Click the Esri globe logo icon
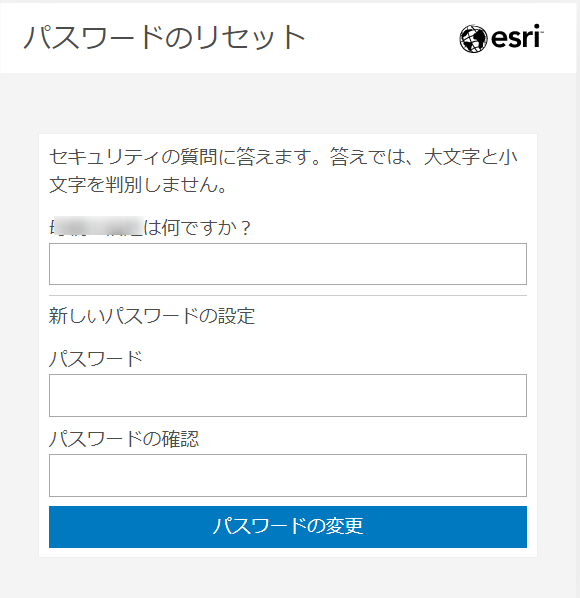The image size is (580, 598). click(x=473, y=39)
